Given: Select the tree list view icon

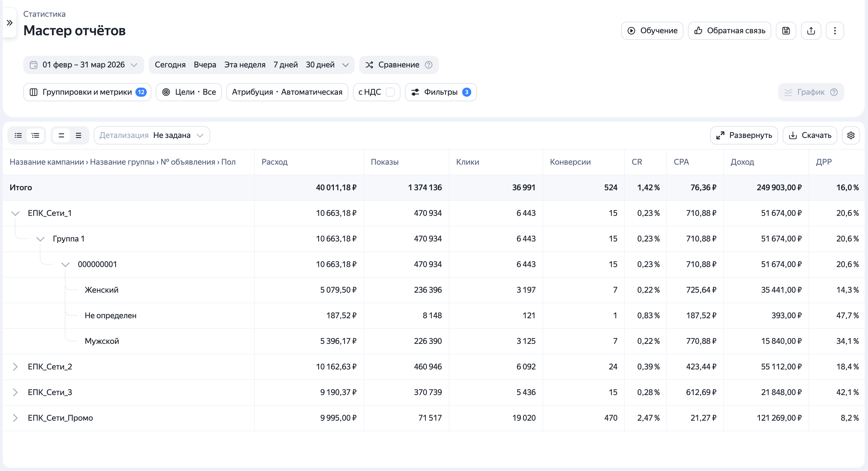Looking at the screenshot, I should coord(35,135).
